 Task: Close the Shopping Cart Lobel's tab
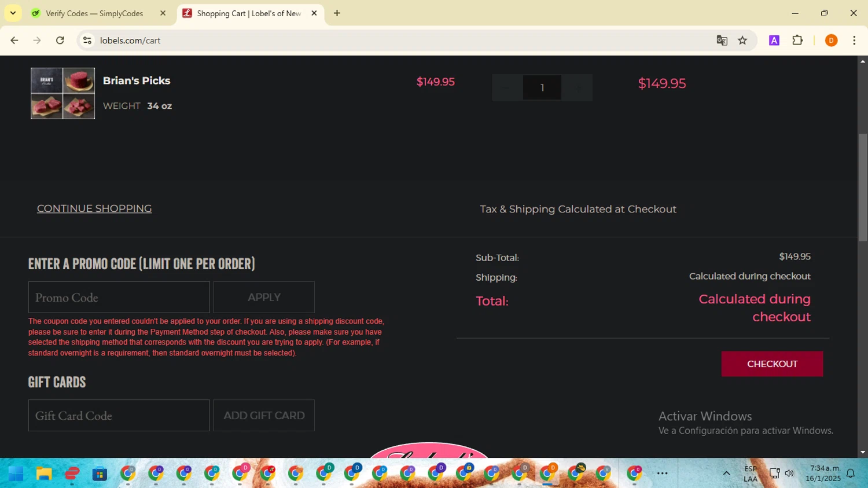pos(314,13)
